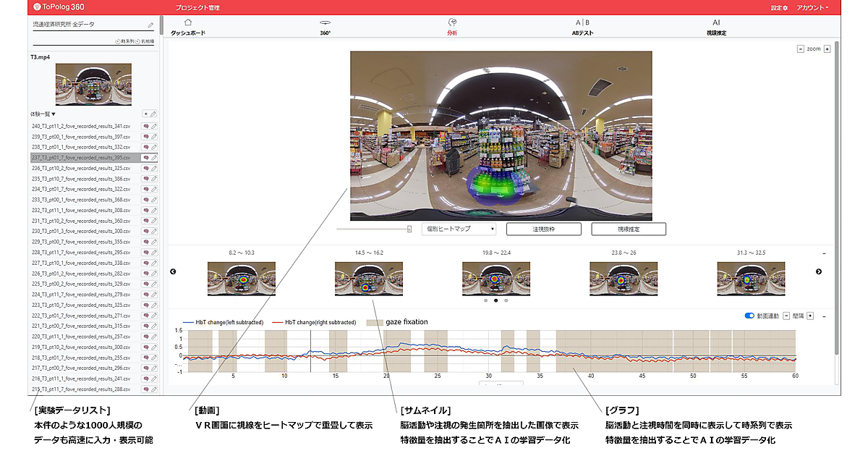Open プロジェクト管理 in the top bar
The image size is (868, 456).
coord(197,7)
